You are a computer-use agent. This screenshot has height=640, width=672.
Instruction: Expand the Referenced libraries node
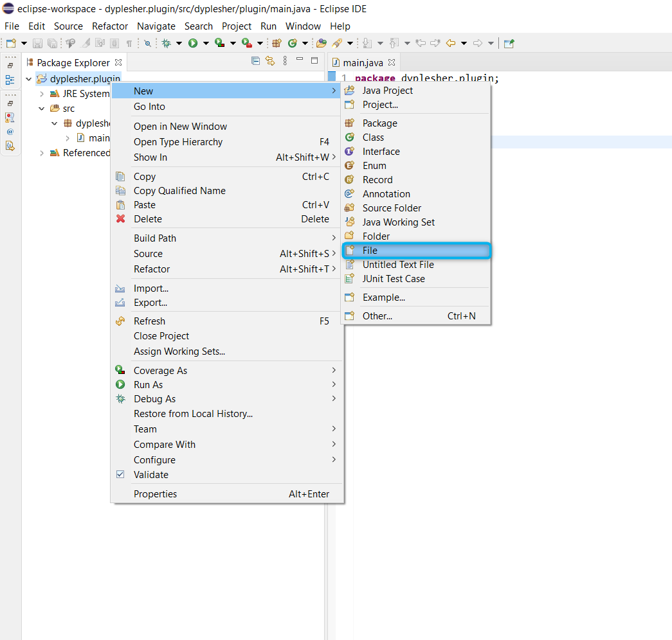(42, 153)
